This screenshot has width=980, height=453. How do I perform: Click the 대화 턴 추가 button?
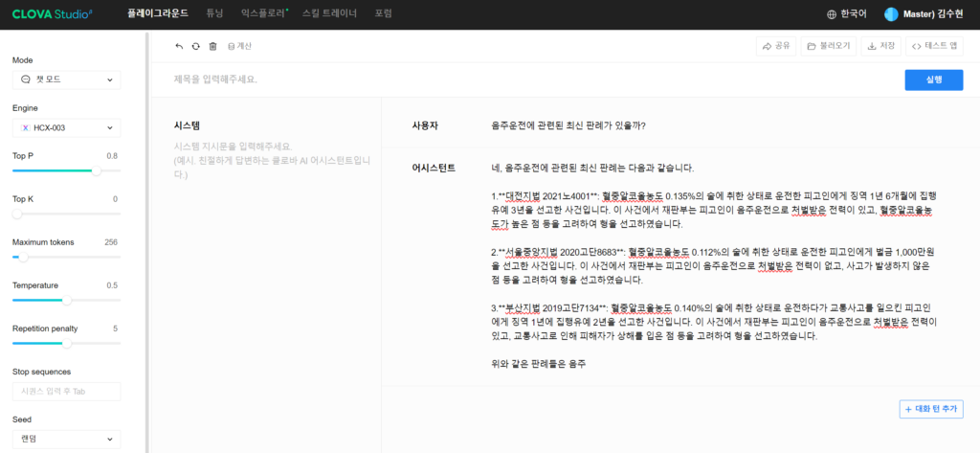click(x=931, y=409)
